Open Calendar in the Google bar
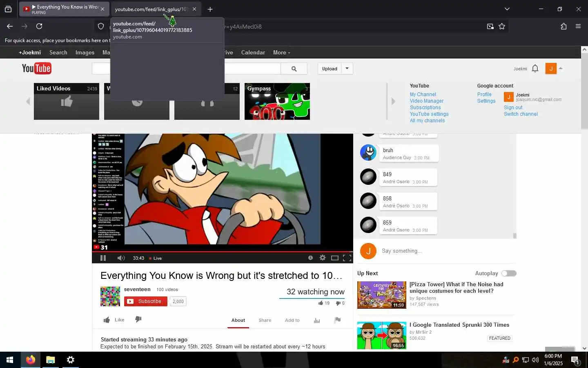This screenshot has width=588, height=368. point(253,52)
